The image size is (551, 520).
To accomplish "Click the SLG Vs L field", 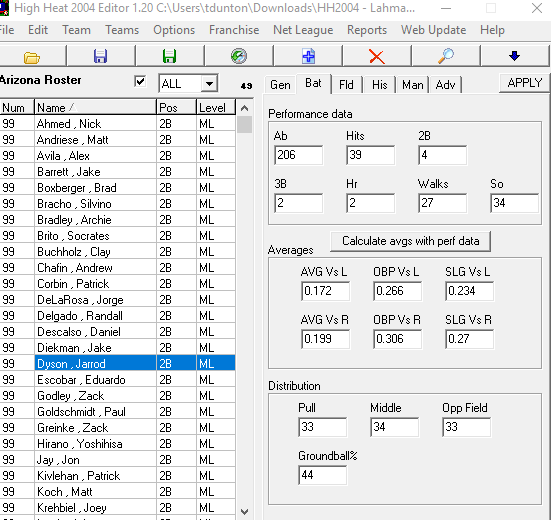I will [x=469, y=291].
